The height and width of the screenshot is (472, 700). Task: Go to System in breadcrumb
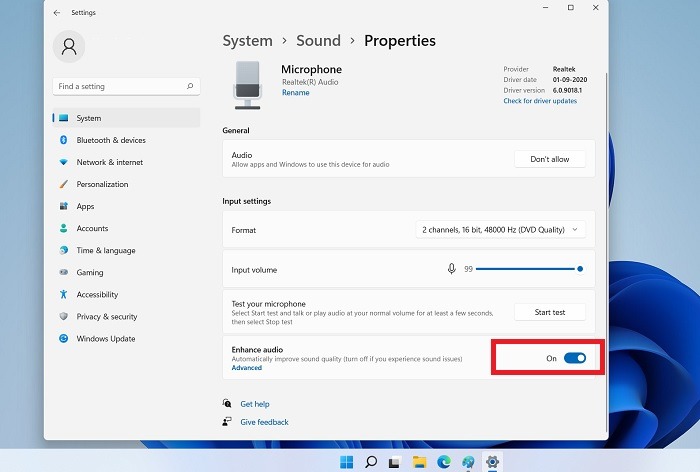click(247, 41)
